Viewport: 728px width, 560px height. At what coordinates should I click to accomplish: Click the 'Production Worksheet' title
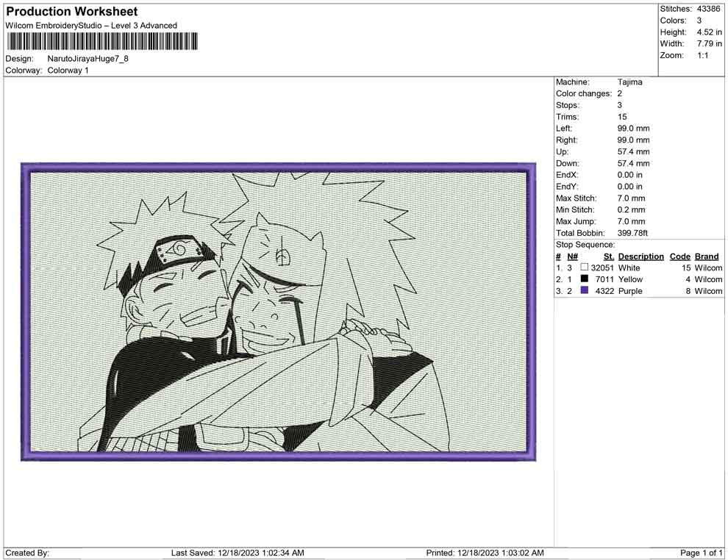pos(72,12)
